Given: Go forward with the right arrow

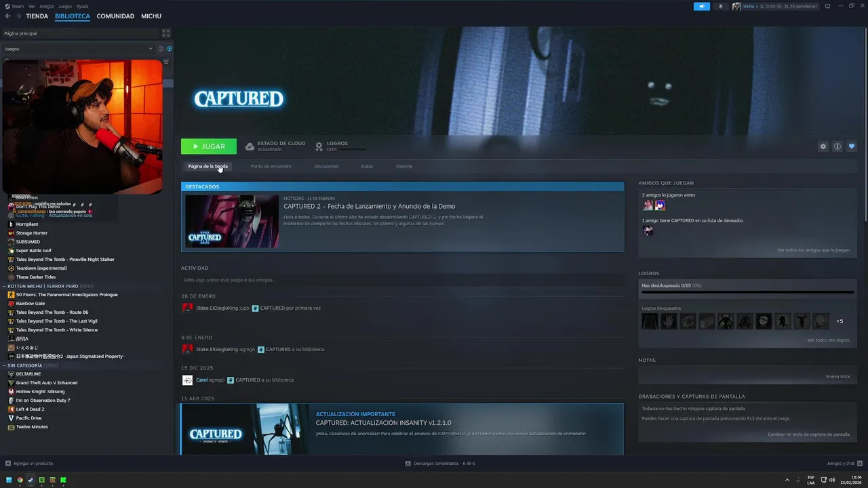Looking at the screenshot, I should tap(18, 16).
